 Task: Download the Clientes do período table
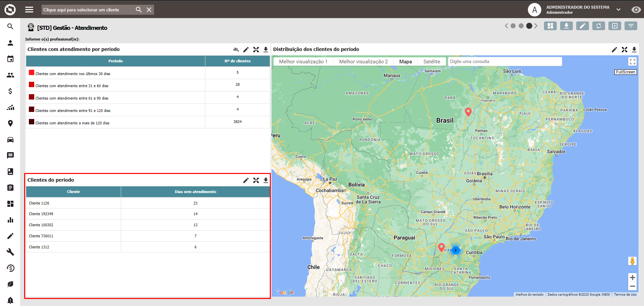tap(265, 180)
